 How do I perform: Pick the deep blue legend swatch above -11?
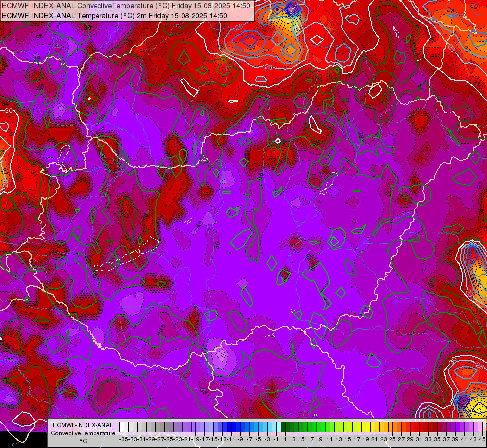point(229,427)
